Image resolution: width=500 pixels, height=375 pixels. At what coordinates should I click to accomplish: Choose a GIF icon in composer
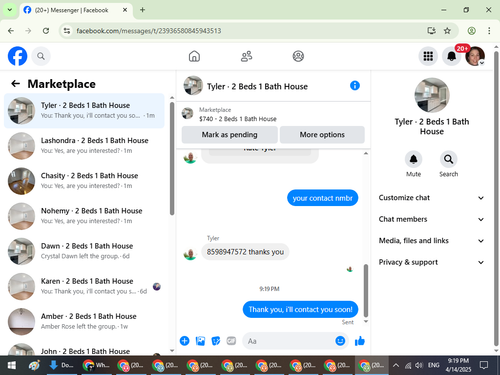tap(231, 341)
